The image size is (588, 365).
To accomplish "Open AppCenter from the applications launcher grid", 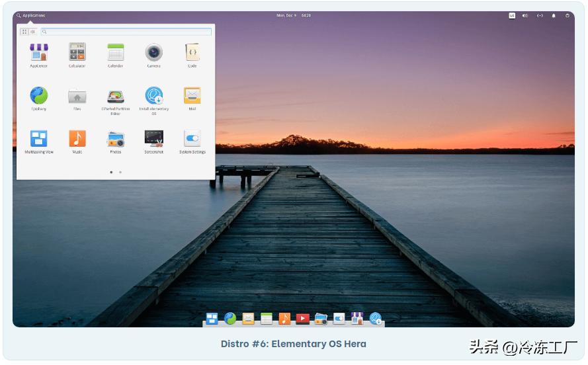I will click(x=39, y=55).
